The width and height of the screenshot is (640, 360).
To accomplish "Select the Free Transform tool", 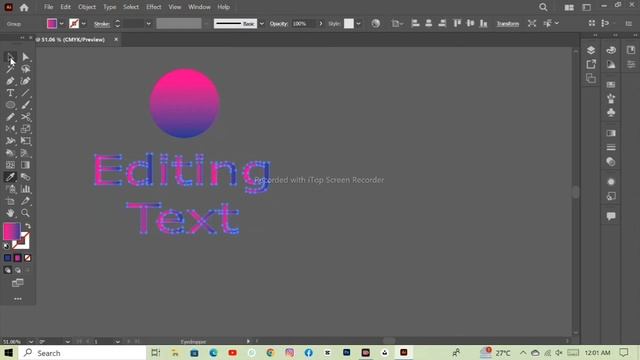I will (25, 141).
